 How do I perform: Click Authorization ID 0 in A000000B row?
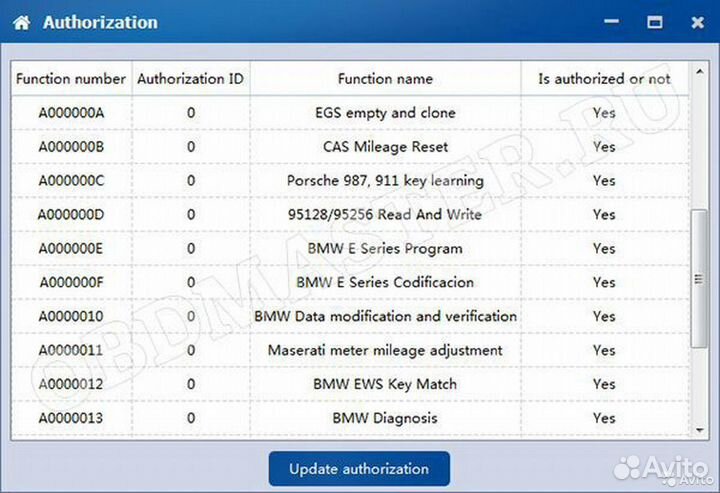[x=191, y=147]
